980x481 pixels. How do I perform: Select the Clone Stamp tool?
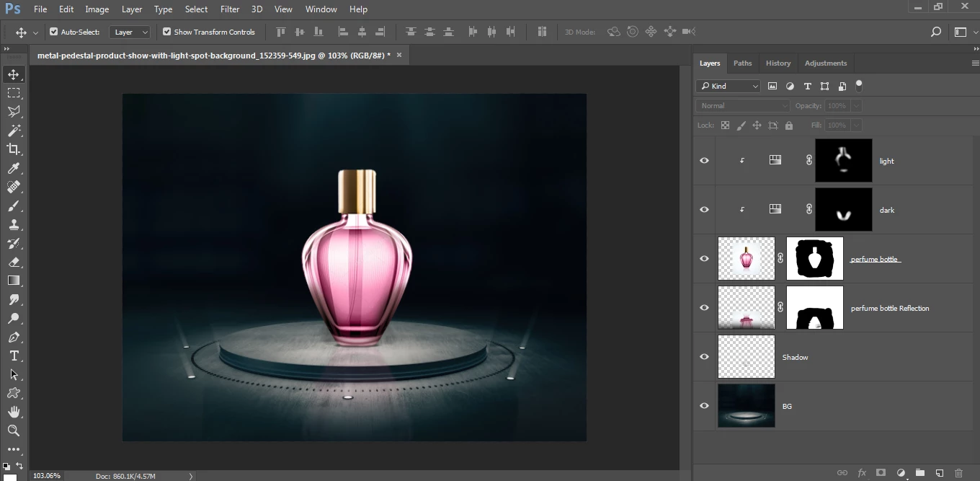(14, 224)
